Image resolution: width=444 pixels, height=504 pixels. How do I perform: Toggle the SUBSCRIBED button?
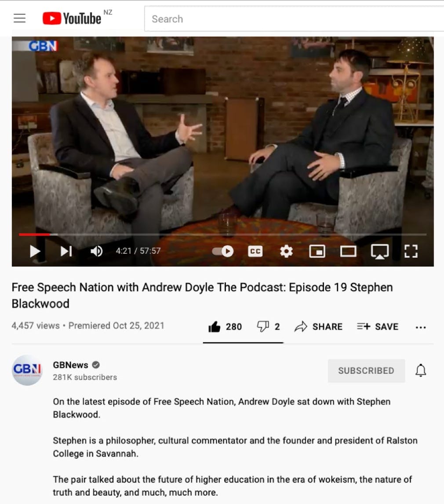pyautogui.click(x=366, y=371)
